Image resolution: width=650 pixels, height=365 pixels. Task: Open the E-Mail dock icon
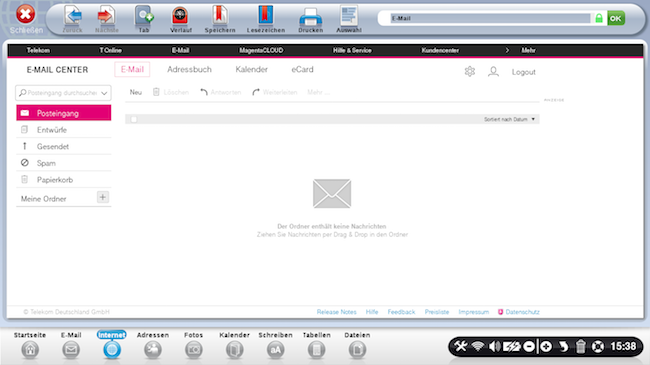[71, 350]
